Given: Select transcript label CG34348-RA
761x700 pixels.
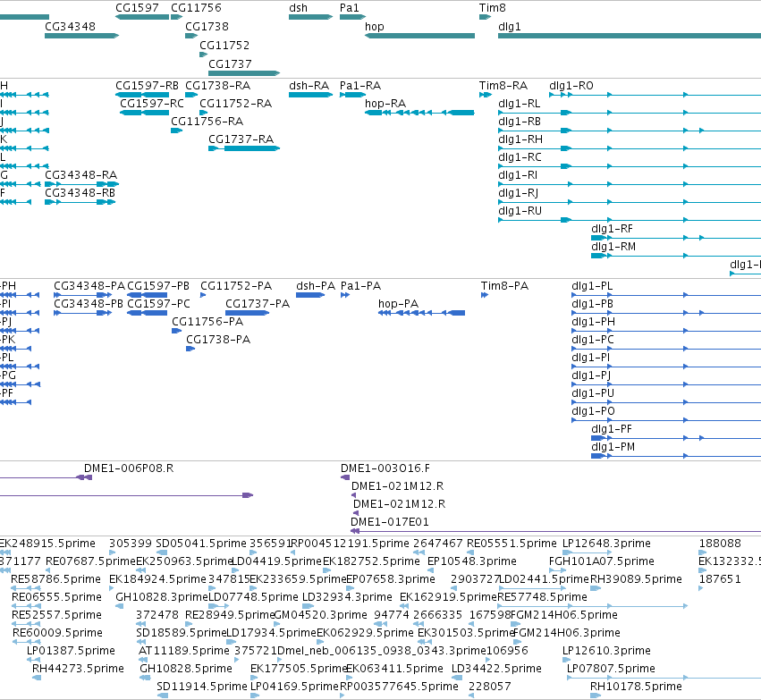Looking at the screenshot, I should (81, 175).
